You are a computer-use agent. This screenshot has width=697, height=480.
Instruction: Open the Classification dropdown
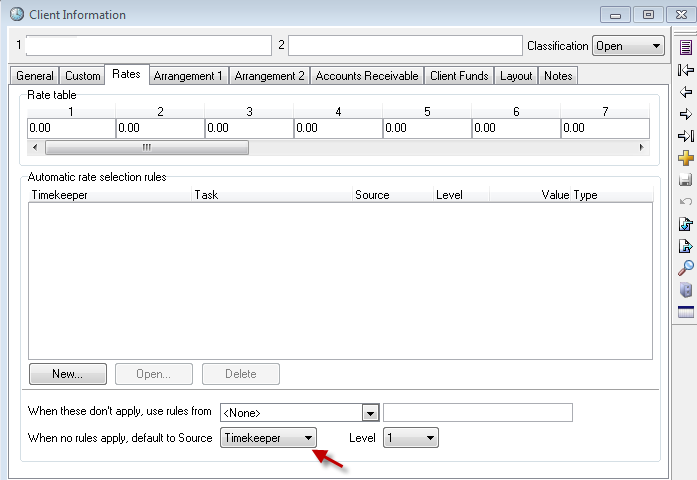(x=628, y=46)
